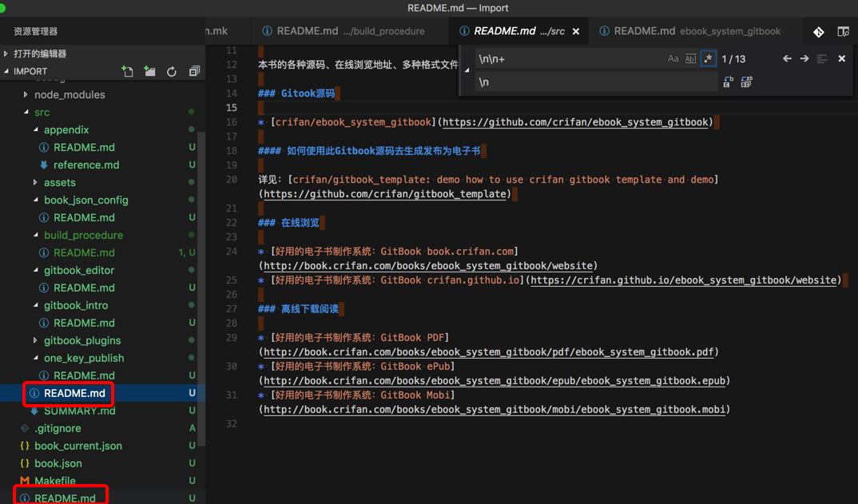Toggle Match Whole Word option

click(690, 58)
